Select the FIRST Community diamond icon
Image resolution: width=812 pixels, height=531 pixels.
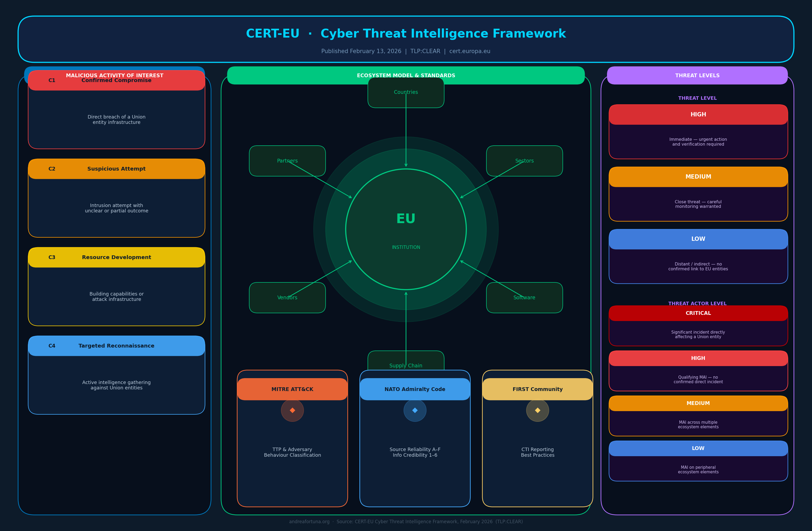pyautogui.click(x=537, y=411)
